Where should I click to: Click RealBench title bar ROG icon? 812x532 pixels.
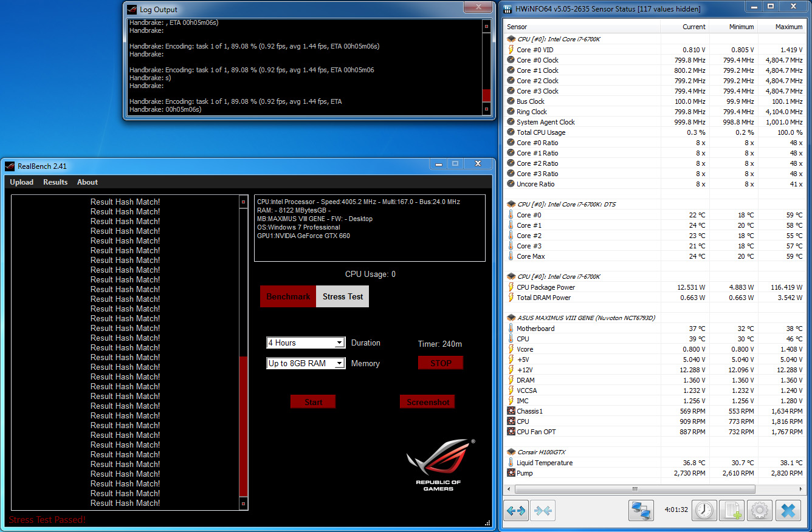pyautogui.click(x=10, y=166)
